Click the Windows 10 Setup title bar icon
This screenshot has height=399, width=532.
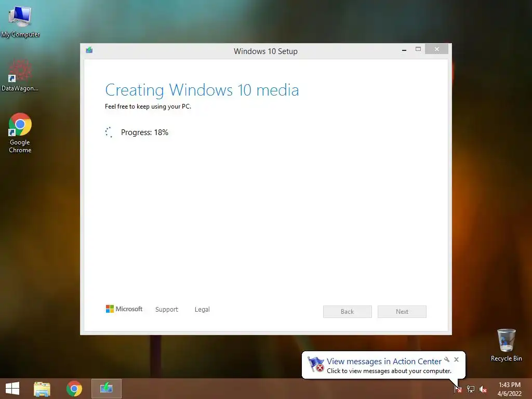click(x=89, y=50)
